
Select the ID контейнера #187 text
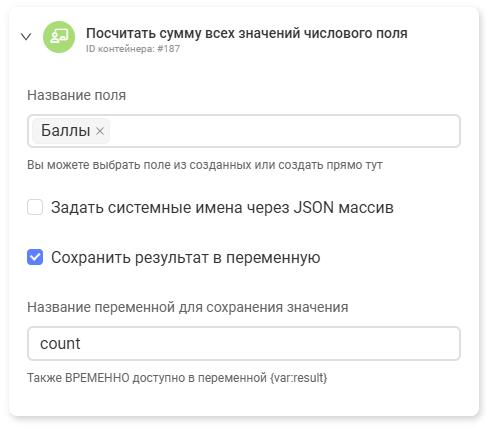click(x=133, y=49)
